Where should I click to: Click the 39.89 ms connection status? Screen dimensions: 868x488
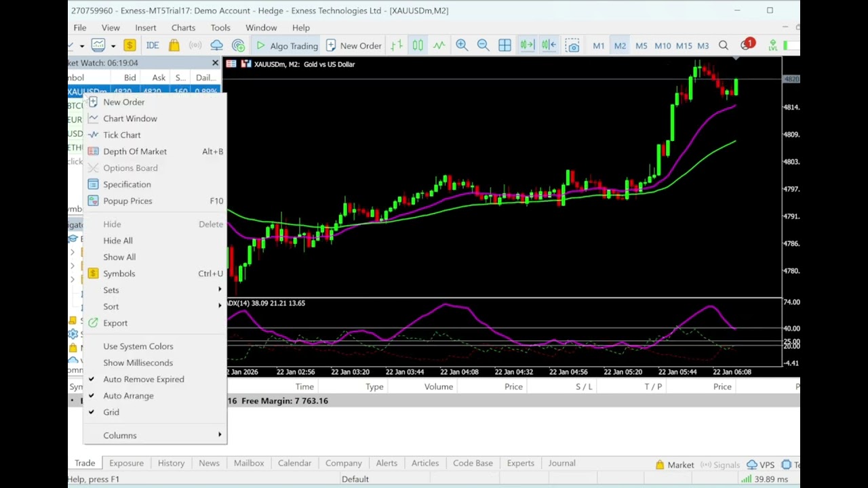pyautogui.click(x=764, y=479)
